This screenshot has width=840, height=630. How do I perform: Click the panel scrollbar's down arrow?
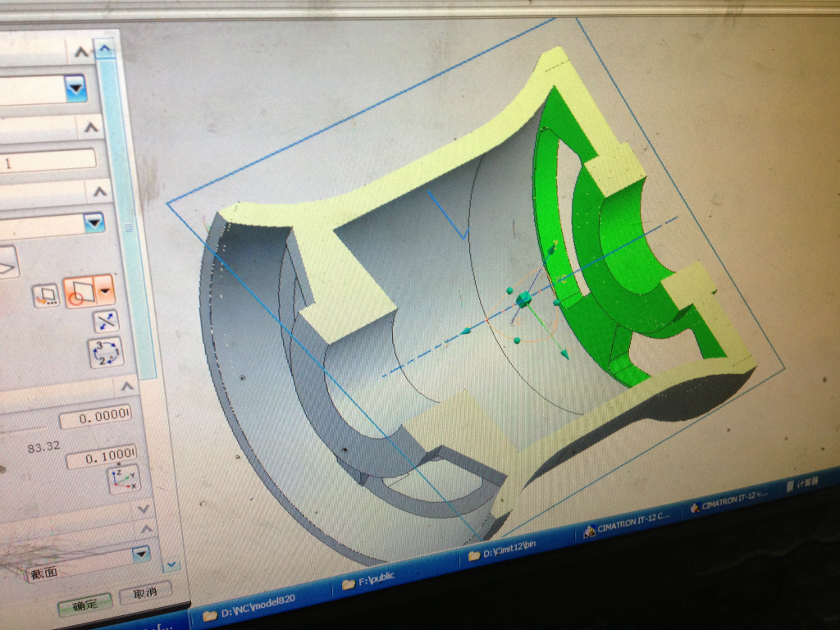pos(171,564)
